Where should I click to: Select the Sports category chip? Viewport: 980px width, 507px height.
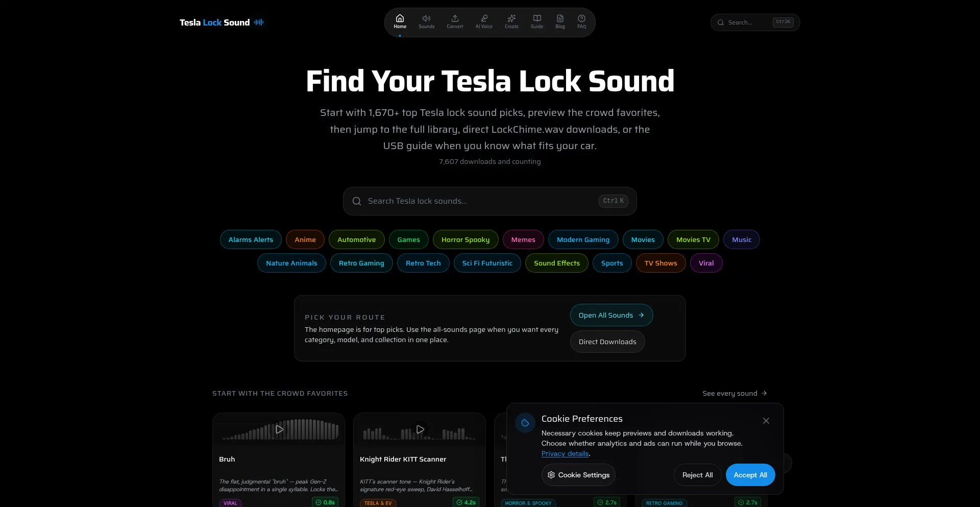coord(612,263)
